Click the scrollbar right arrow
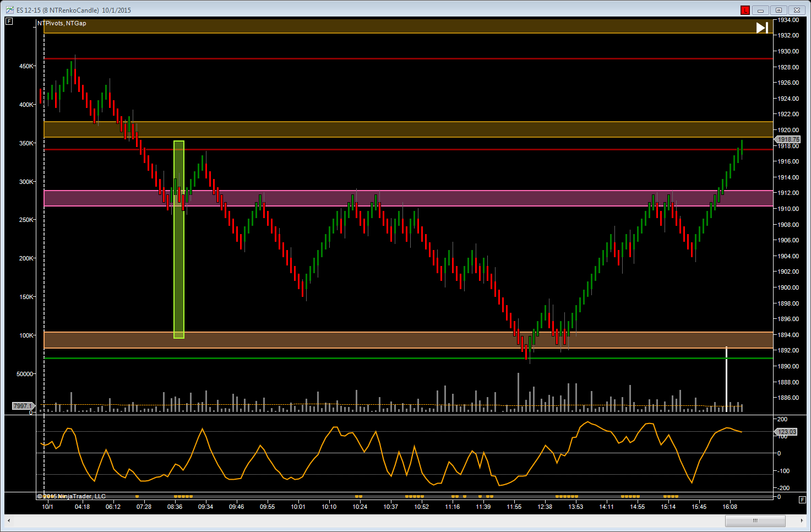This screenshot has width=811, height=532. [x=802, y=520]
